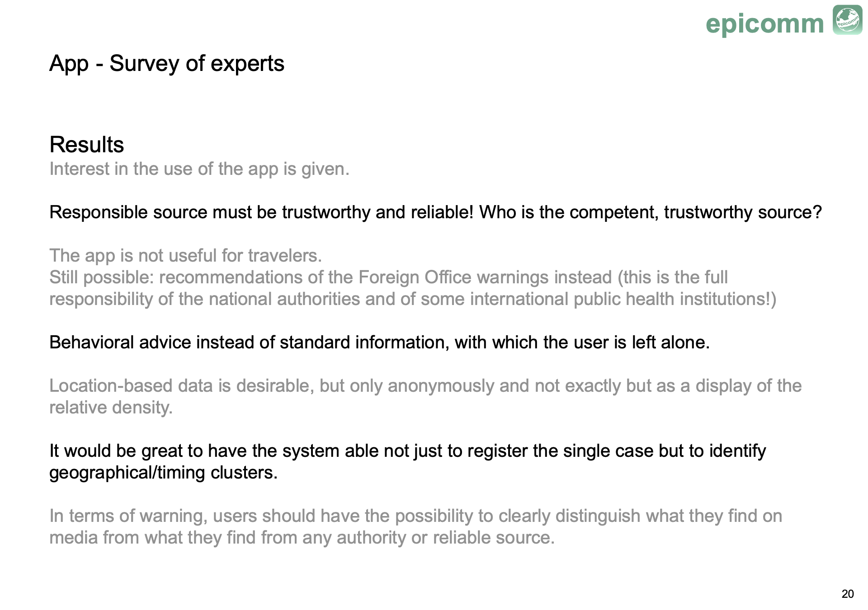Click the "international public health institutions" phrase
The image size is (868, 610).
(x=619, y=299)
